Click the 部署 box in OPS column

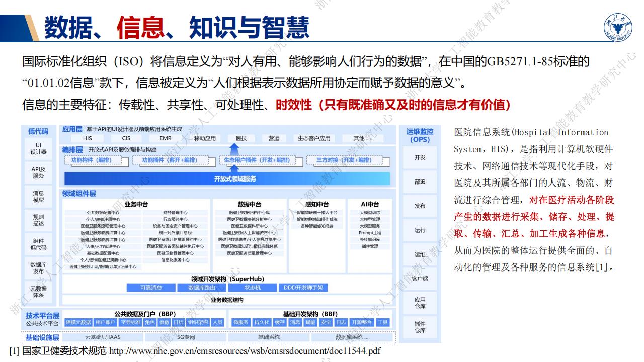pos(420,182)
